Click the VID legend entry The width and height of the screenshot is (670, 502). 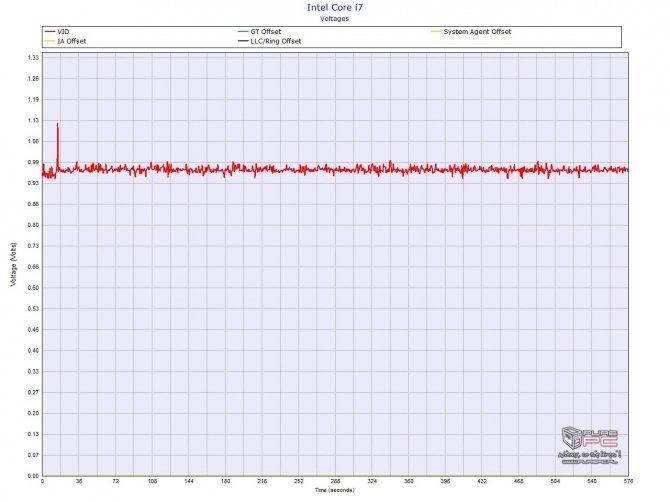point(57,32)
